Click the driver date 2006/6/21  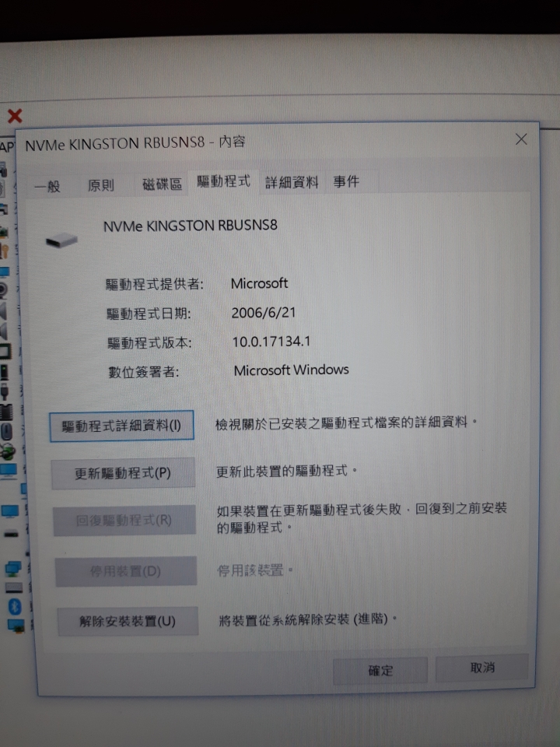click(264, 313)
